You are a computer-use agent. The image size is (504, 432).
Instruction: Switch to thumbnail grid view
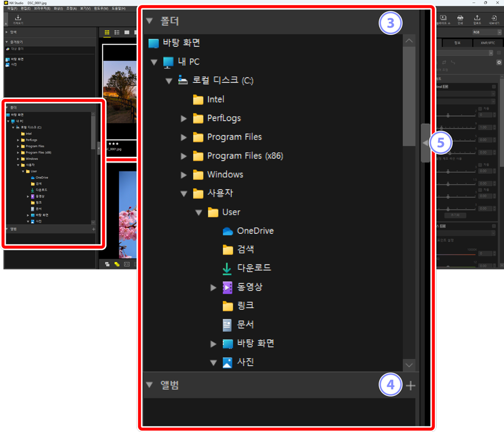coord(107,33)
